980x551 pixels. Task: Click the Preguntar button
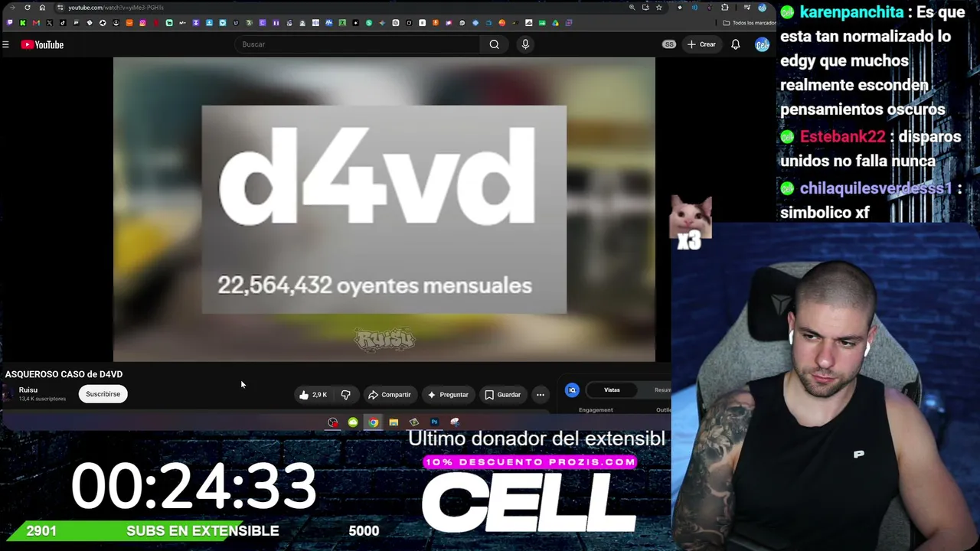[448, 395]
